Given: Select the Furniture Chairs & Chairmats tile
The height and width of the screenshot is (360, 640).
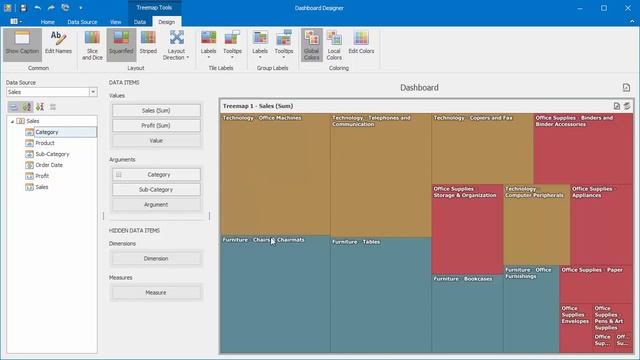Looking at the screenshot, I should click(275, 294).
